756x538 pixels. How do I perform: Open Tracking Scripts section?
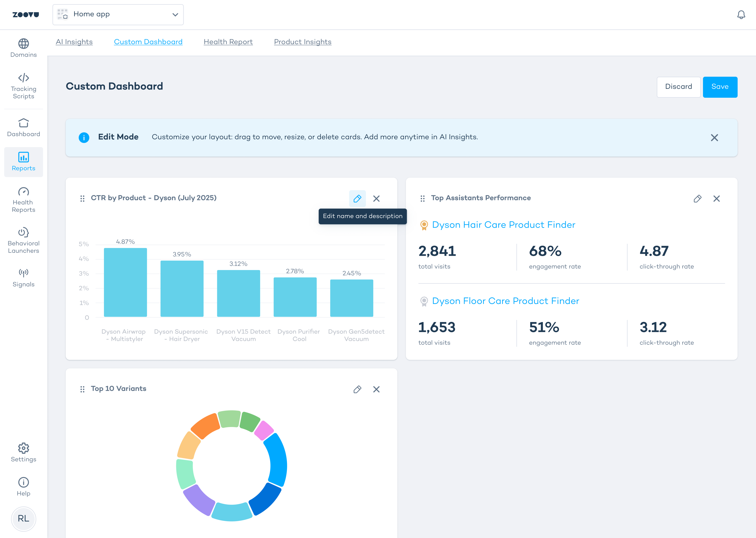pos(23,86)
